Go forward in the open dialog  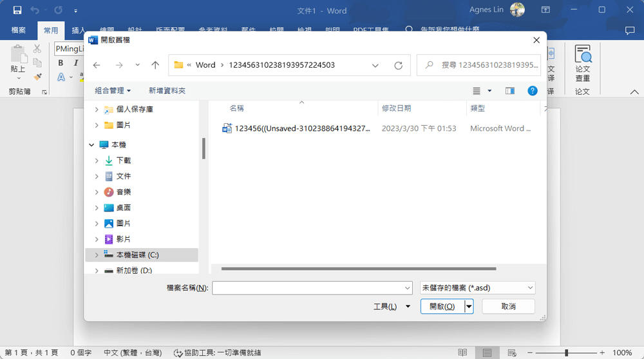tap(119, 65)
